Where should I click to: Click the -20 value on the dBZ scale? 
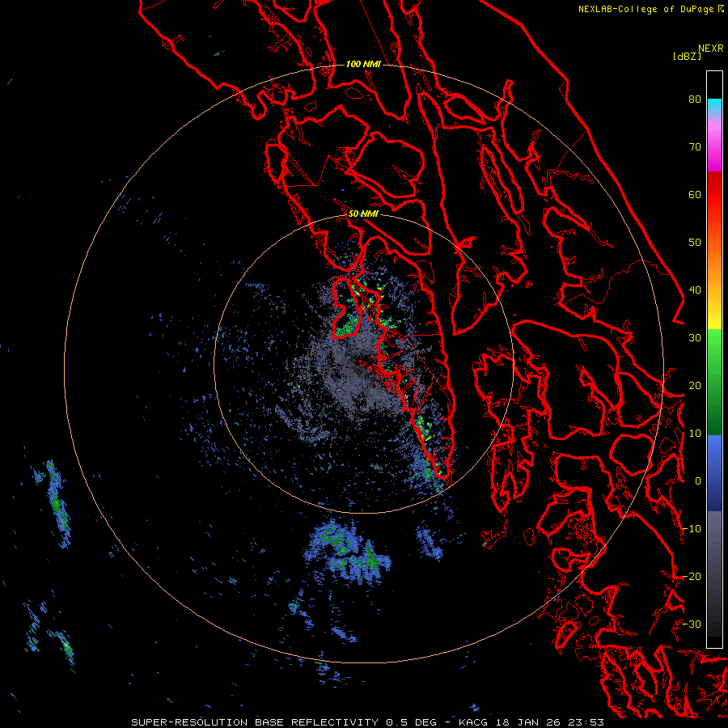[x=692, y=577]
